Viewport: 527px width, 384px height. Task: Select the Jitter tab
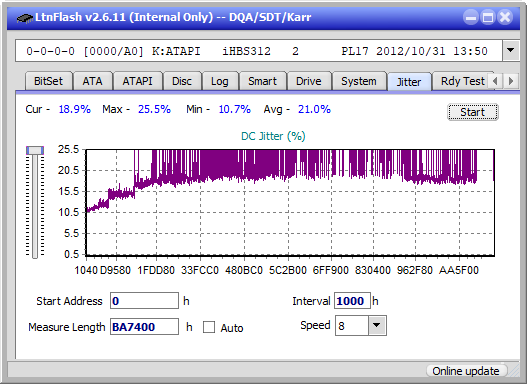click(409, 82)
